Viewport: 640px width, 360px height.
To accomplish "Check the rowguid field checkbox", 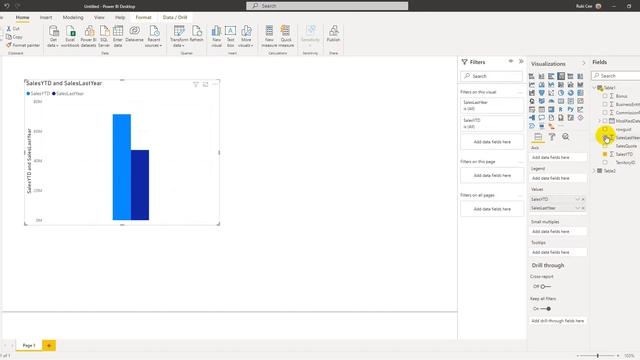I will 605,129.
